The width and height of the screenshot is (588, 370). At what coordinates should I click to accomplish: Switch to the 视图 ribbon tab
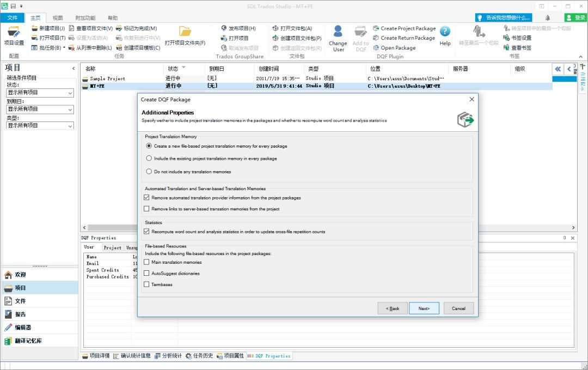tap(57, 17)
